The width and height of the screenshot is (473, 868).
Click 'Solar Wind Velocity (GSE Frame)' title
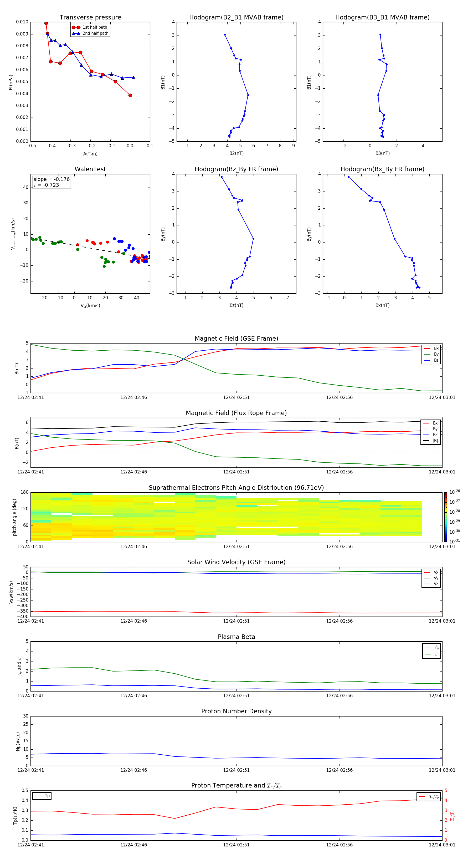click(236, 562)
